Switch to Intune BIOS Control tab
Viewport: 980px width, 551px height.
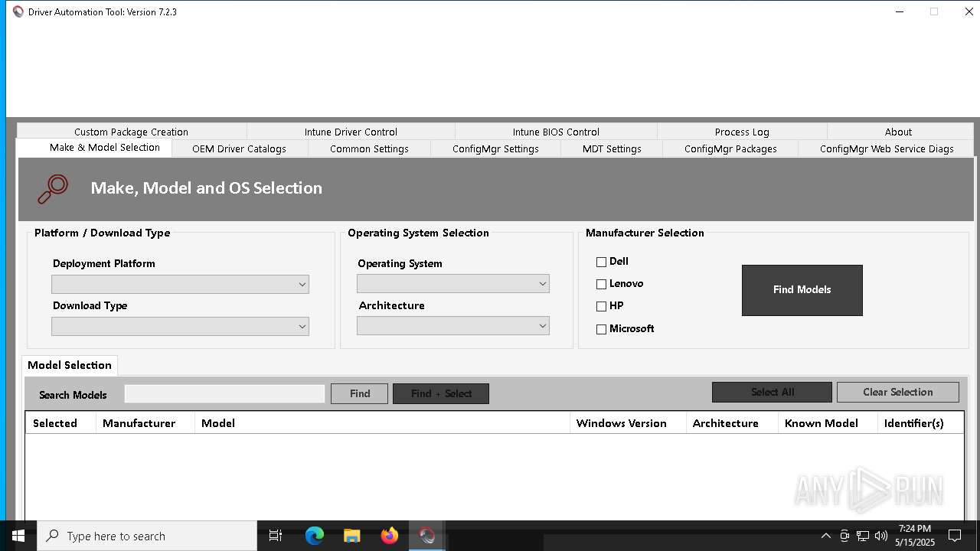pyautogui.click(x=556, y=132)
